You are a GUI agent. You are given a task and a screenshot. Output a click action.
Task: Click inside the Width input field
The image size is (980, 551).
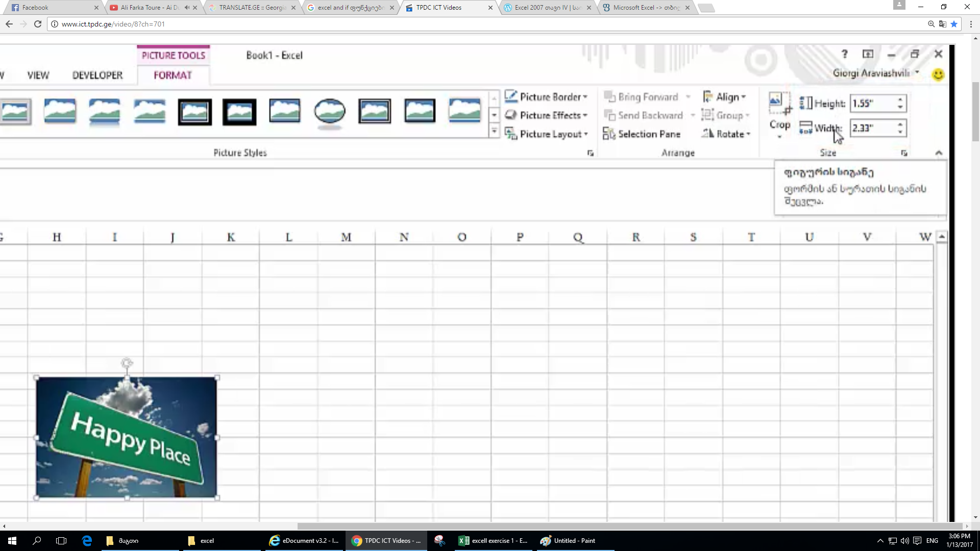(x=872, y=128)
